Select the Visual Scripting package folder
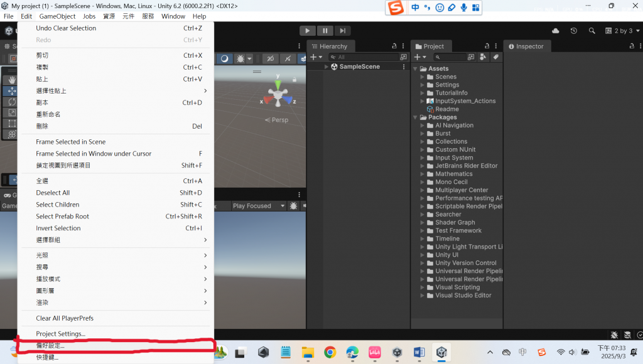The image size is (643, 364). click(x=453, y=287)
